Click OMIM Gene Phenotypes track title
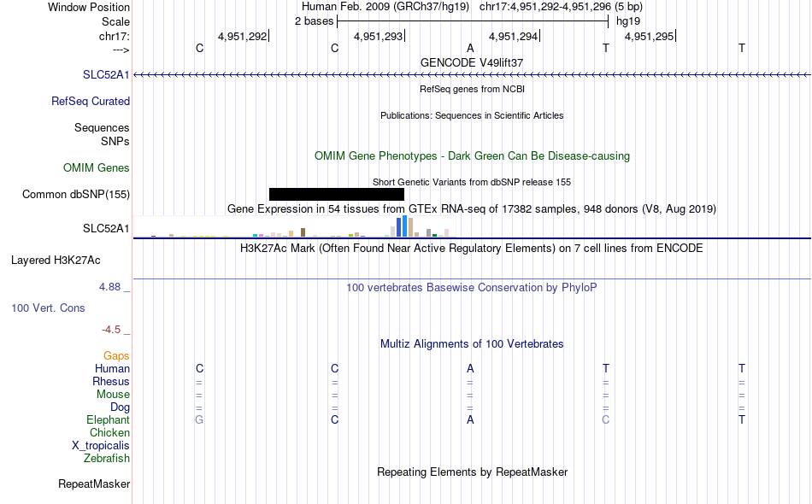 point(473,156)
